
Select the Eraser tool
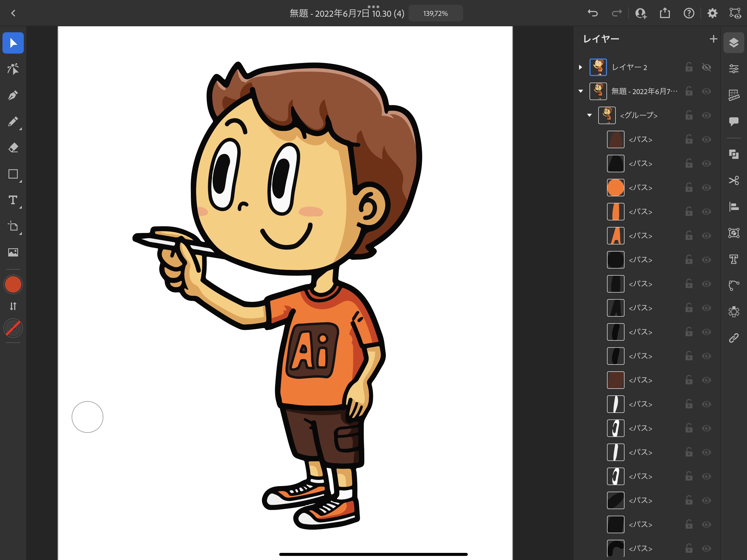click(13, 148)
